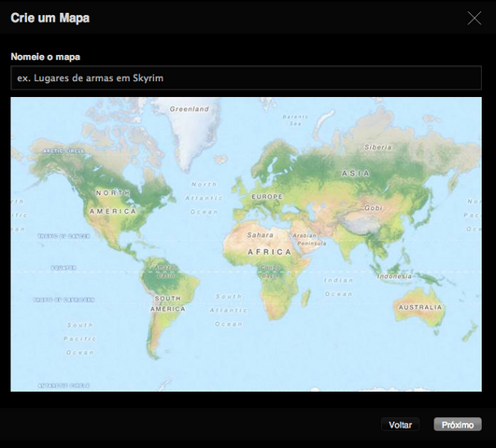Click the ASIA label on the map
This screenshot has height=448, width=496.
click(x=355, y=174)
